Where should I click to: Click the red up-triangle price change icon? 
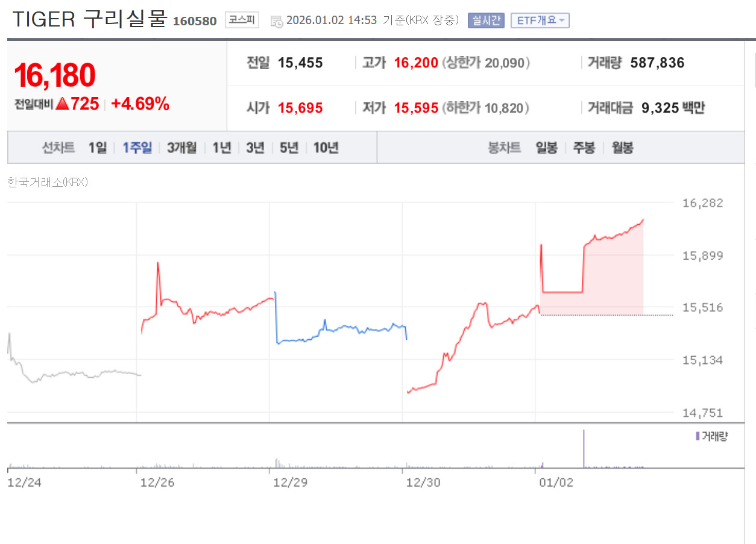62,104
